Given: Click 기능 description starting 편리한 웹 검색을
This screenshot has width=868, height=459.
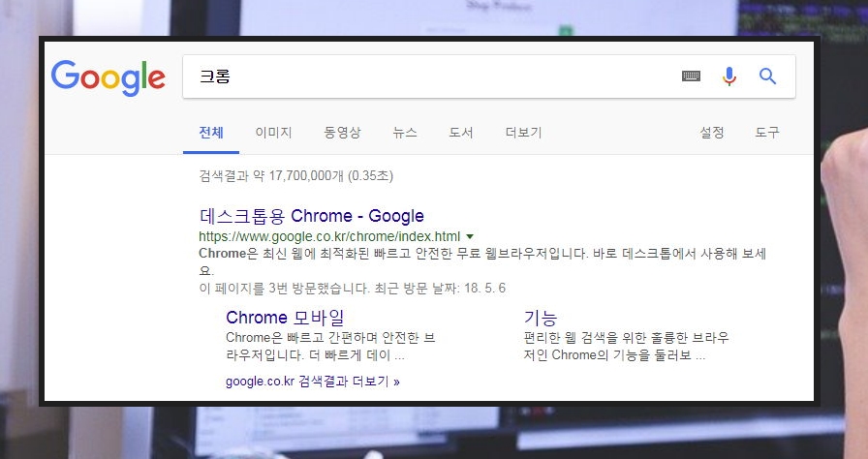Looking at the screenshot, I should (626, 346).
